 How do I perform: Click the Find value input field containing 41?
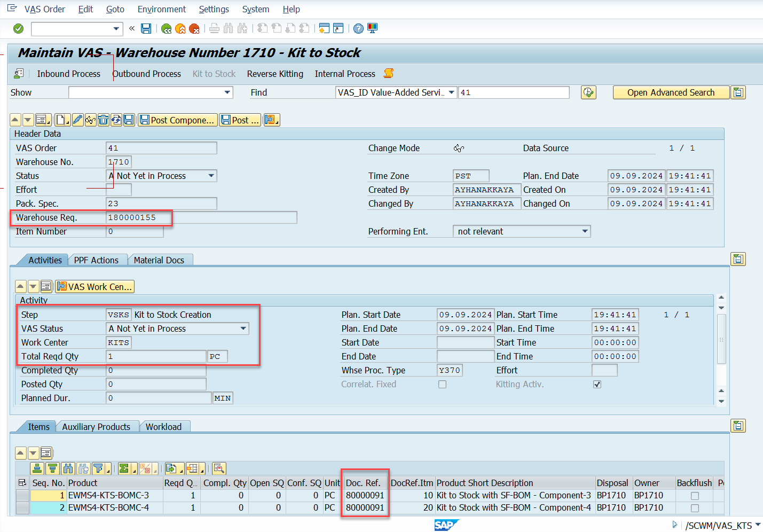click(514, 92)
